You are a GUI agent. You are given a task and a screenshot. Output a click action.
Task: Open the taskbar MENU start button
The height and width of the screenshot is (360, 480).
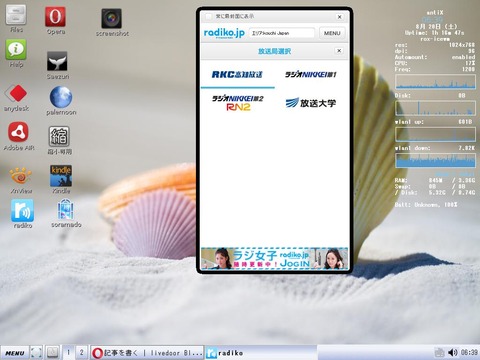15,353
